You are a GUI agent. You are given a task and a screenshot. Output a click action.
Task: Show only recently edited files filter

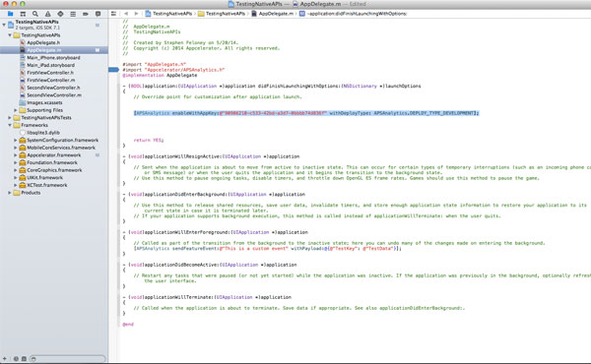[16, 359]
